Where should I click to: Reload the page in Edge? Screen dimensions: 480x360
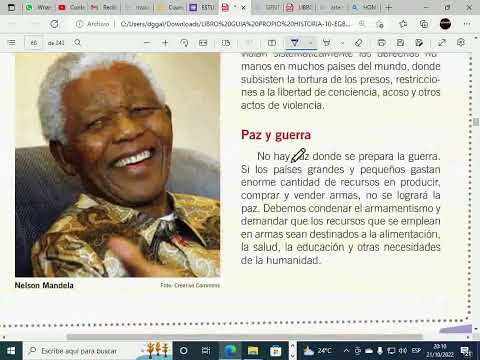pos(54,24)
